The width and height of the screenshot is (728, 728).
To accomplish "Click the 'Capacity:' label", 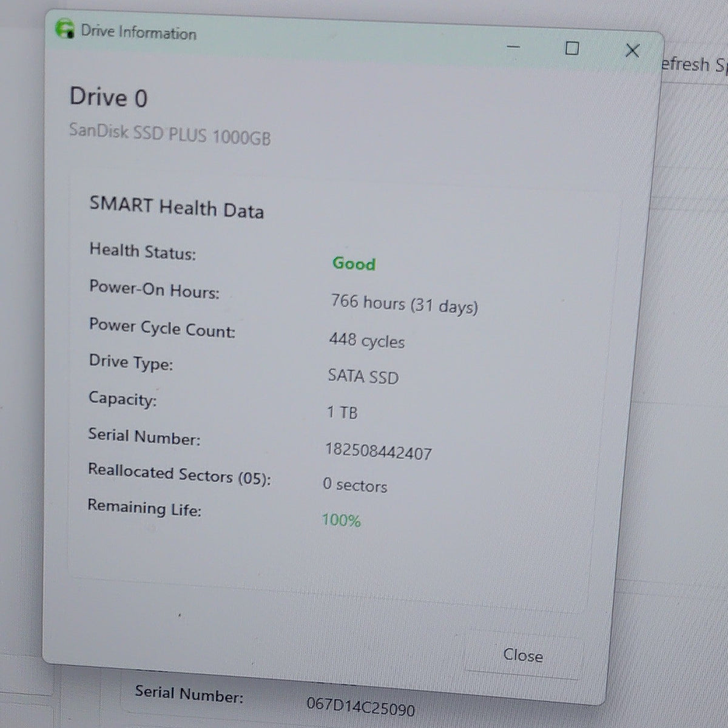I will coord(123,399).
